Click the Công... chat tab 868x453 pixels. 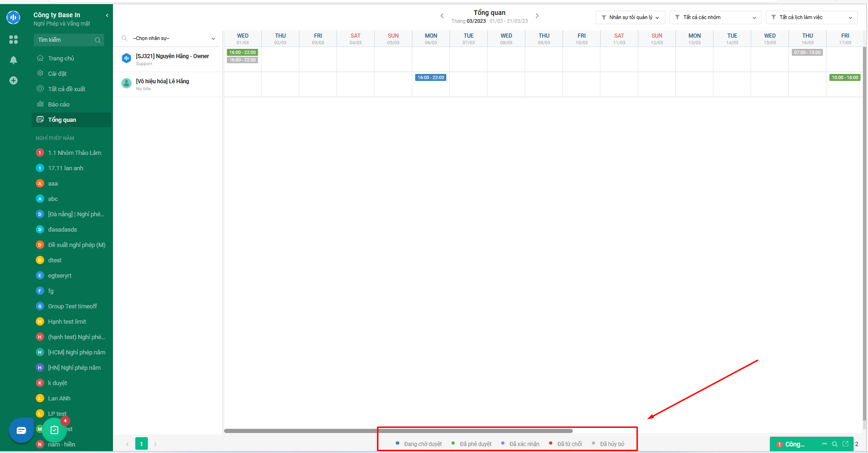click(x=795, y=445)
